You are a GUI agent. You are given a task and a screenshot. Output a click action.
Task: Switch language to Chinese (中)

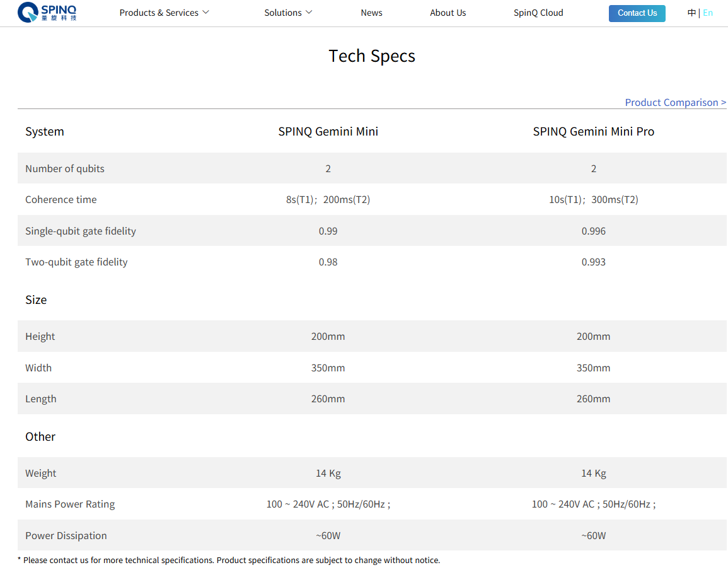691,13
